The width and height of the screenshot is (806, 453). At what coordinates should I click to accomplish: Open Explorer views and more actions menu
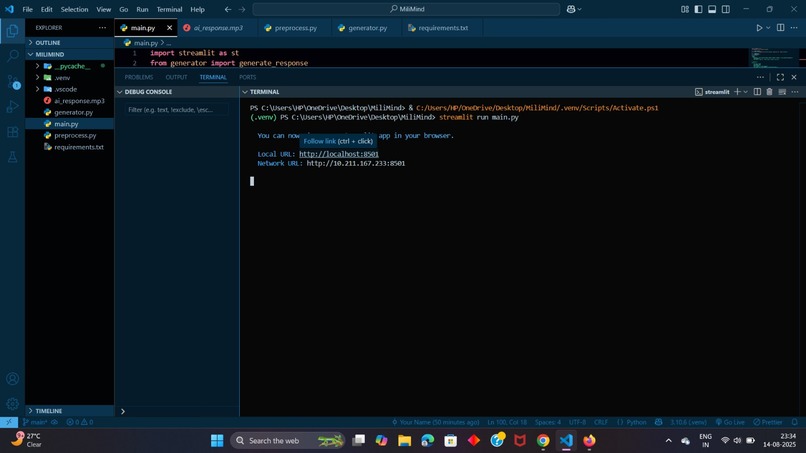pyautogui.click(x=102, y=28)
